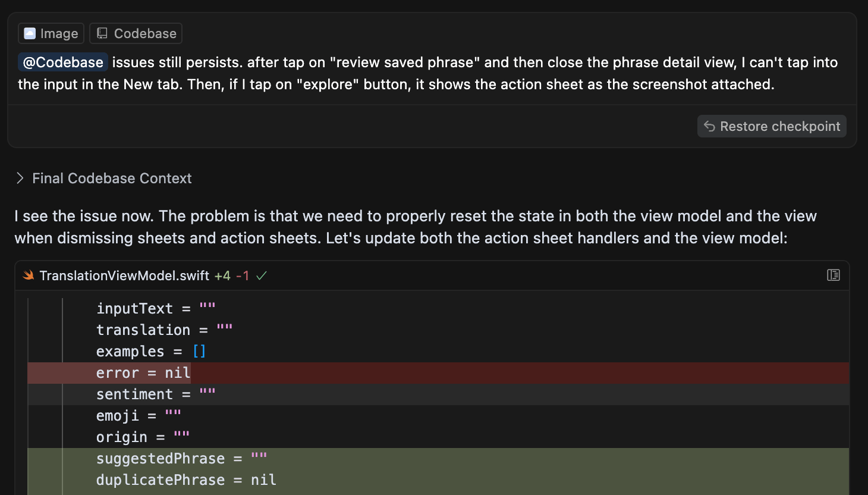Click the '-1' deletions count
The height and width of the screenshot is (495, 868).
(x=243, y=275)
